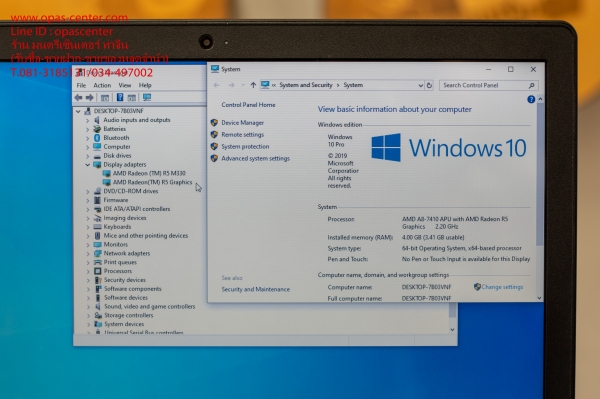Screen dimensions: 600x399
Task: Open View menu in Device Manager
Action: click(x=125, y=85)
